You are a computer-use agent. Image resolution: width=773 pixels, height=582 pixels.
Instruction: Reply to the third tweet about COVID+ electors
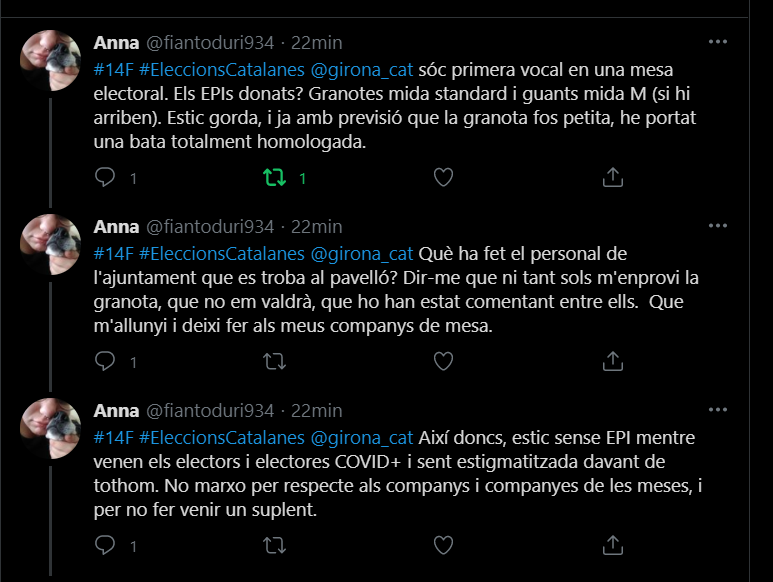tap(105, 546)
